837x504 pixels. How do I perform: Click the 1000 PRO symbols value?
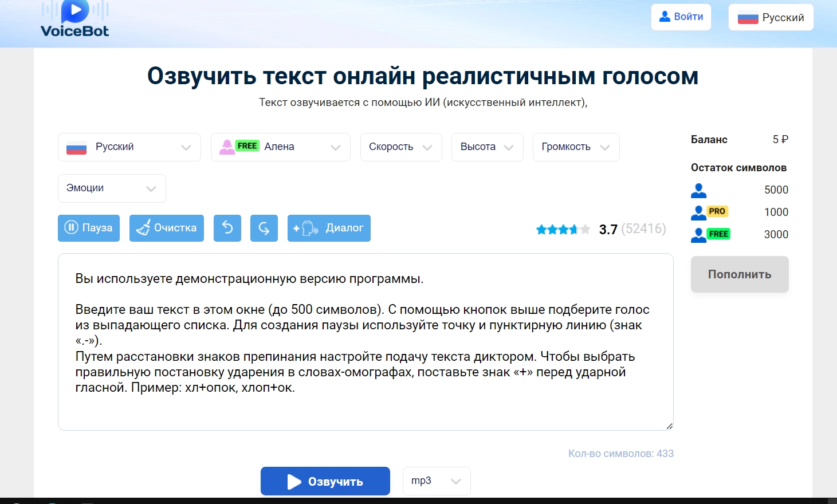tap(776, 212)
